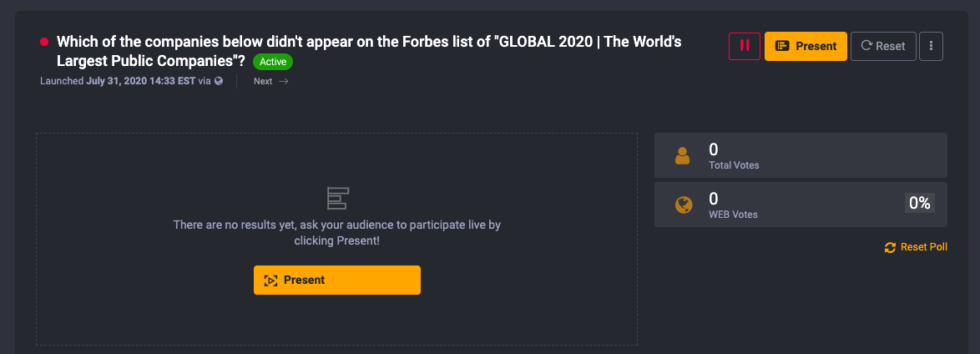Viewport: 980px width, 354px height.
Task: Select the poll question title text
Action: pos(369,52)
